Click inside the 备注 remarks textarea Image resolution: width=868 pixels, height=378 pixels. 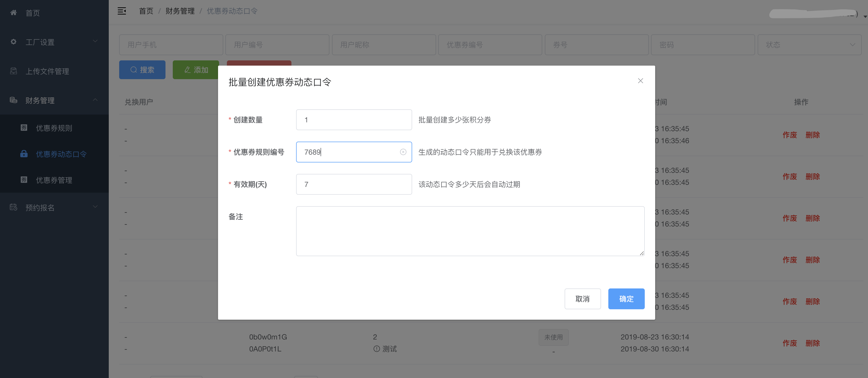[x=470, y=231]
